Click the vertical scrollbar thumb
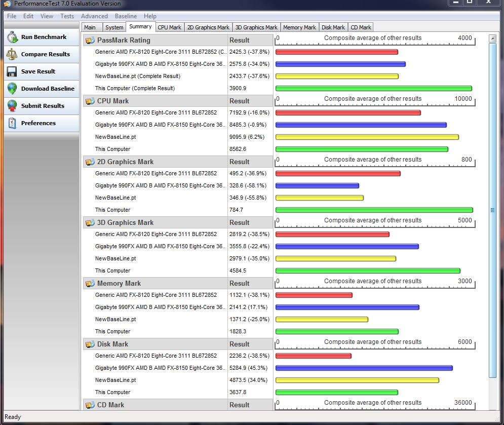 (x=492, y=211)
